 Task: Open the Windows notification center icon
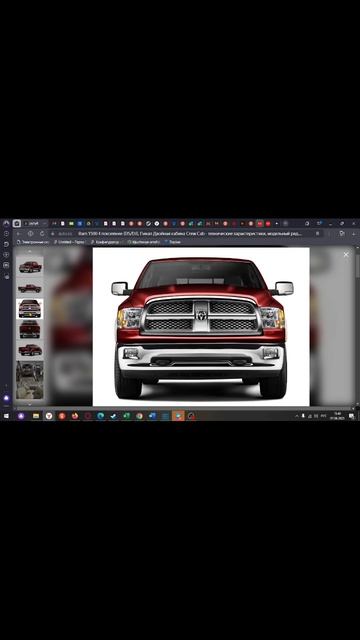(x=351, y=416)
